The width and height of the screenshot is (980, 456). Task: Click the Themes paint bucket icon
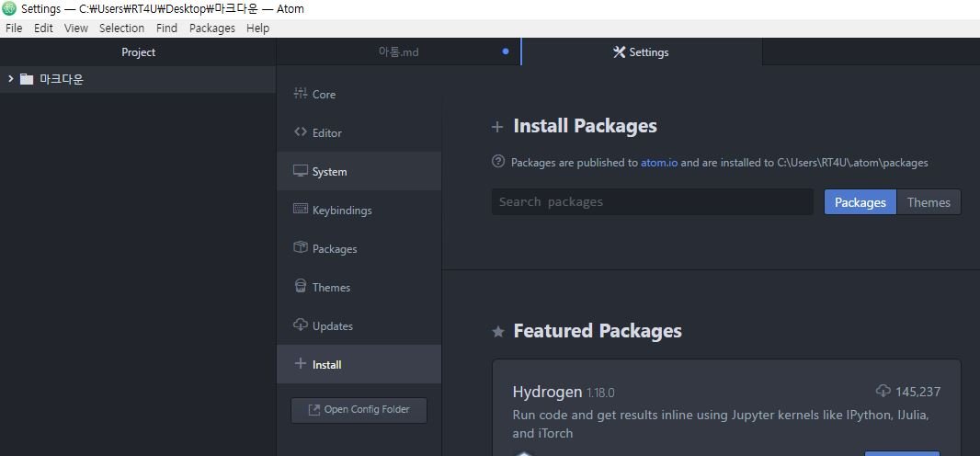[x=300, y=287]
